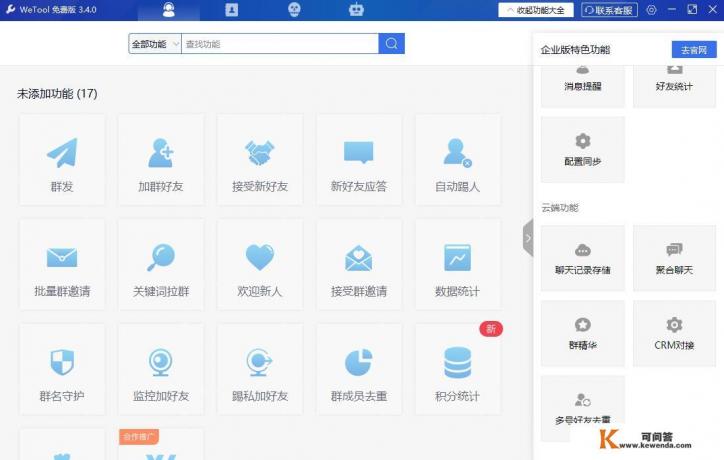This screenshot has height=460, width=724.
Task: Open 消息提醒 enterprise feature
Action: (583, 86)
